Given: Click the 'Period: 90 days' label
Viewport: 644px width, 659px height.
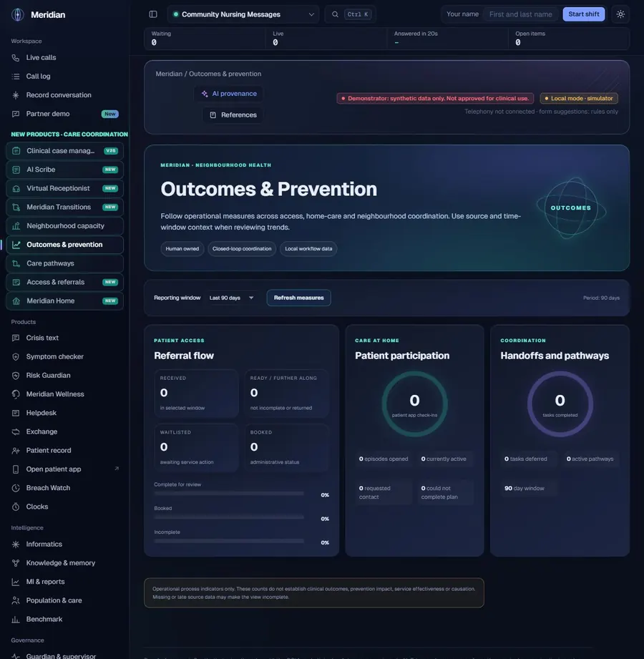Looking at the screenshot, I should click(x=601, y=298).
